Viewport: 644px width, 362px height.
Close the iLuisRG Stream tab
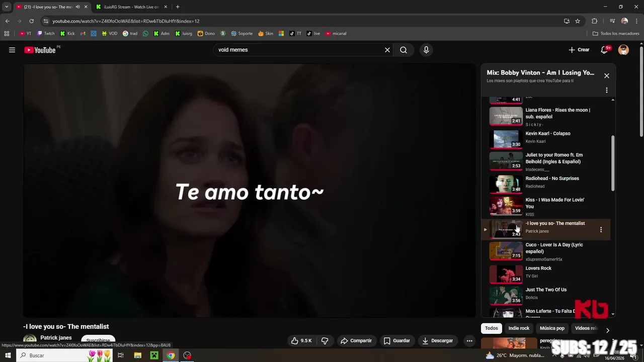166,7
